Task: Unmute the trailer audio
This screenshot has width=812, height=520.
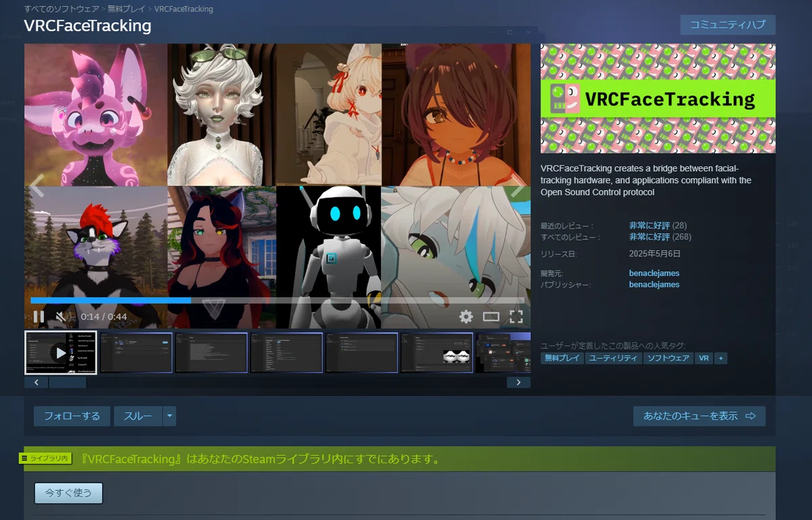Action: pyautogui.click(x=60, y=316)
